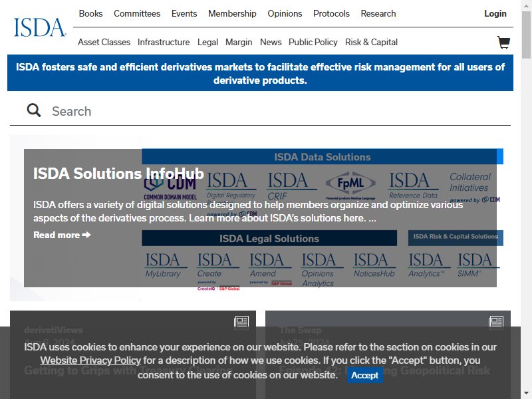
Task: Click the ISDA mission statement blue banner
Action: pyautogui.click(x=260, y=73)
